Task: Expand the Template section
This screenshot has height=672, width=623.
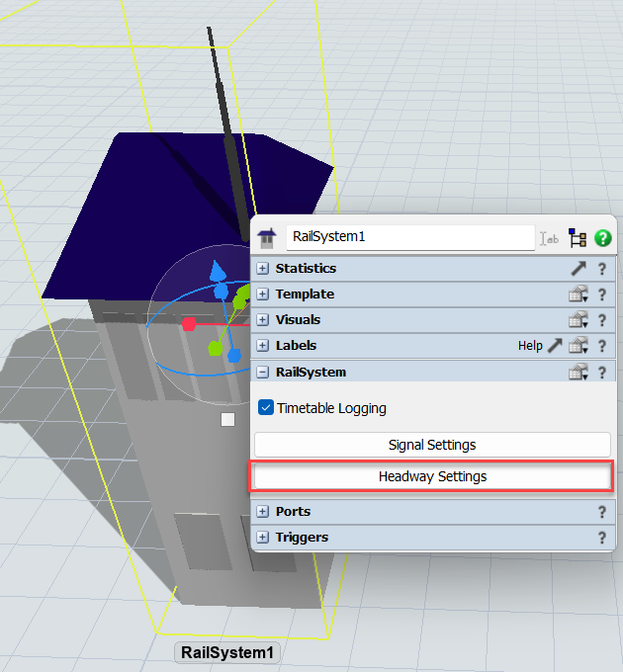Action: (263, 294)
